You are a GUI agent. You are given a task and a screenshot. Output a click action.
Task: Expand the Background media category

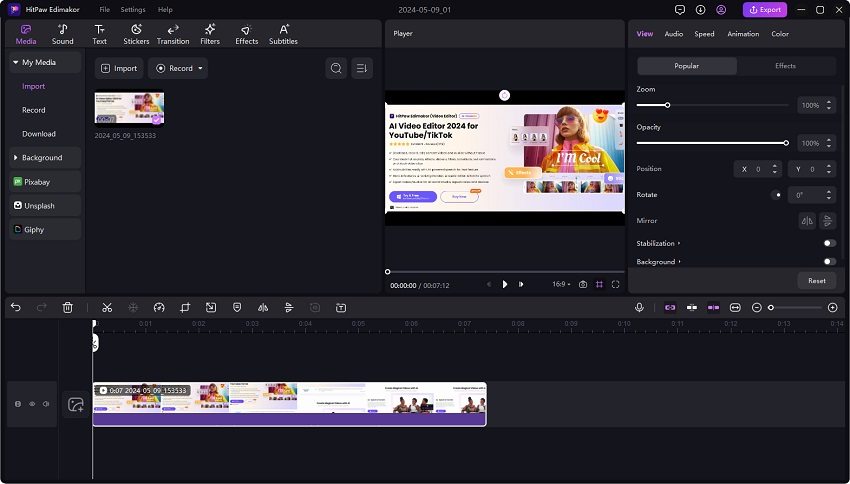tap(16, 158)
